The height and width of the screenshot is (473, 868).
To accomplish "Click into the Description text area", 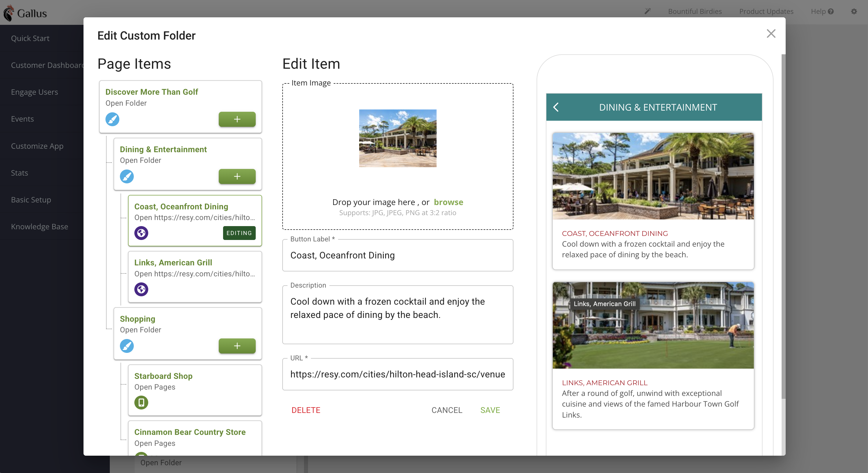I will 398,315.
